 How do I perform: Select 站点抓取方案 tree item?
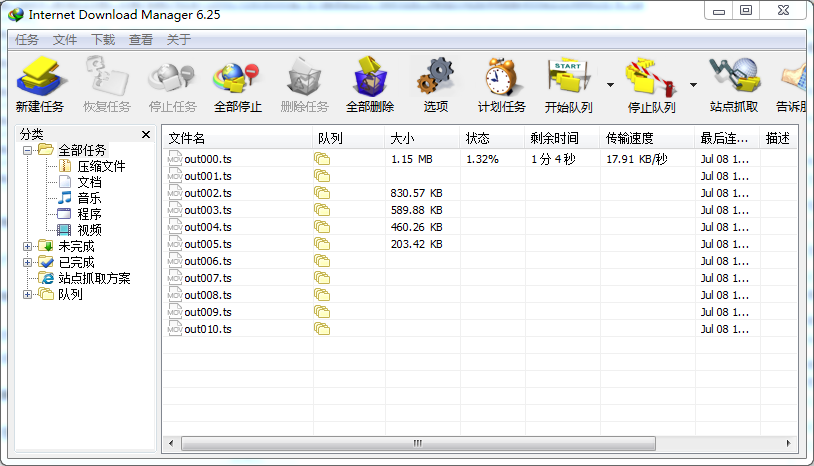coord(94,279)
